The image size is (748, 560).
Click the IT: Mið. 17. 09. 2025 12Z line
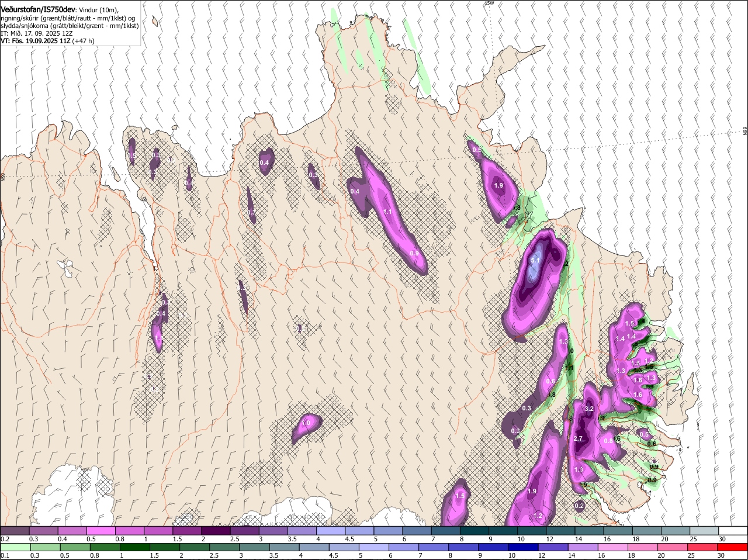pyautogui.click(x=37, y=33)
